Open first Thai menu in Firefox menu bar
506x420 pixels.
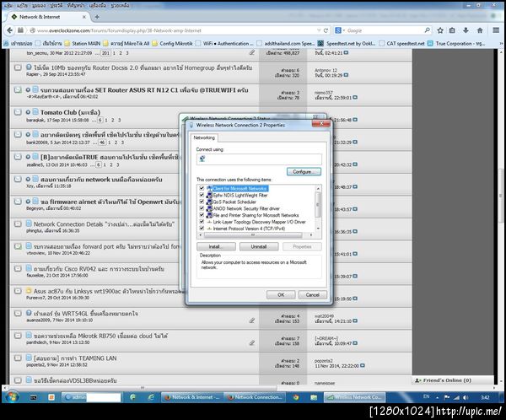[x=8, y=5]
